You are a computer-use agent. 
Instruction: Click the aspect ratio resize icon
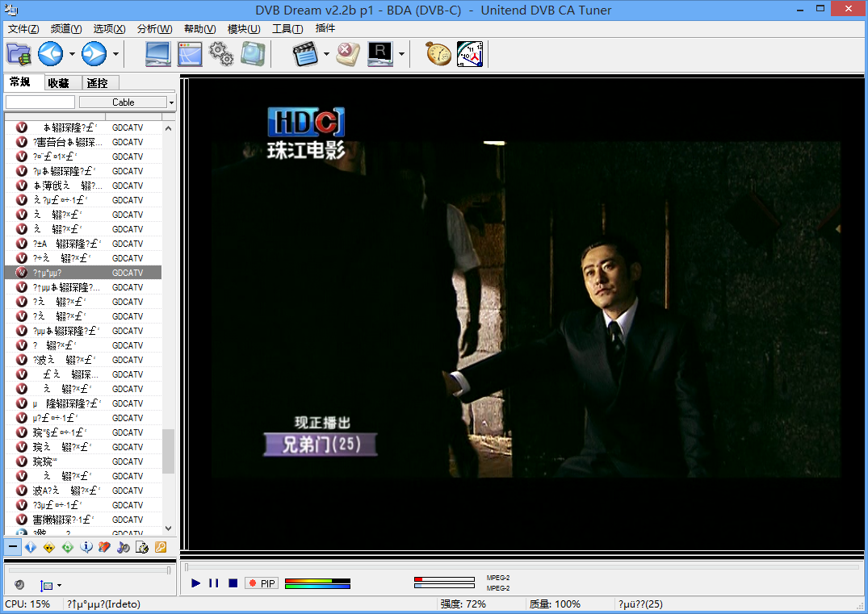tap(47, 585)
